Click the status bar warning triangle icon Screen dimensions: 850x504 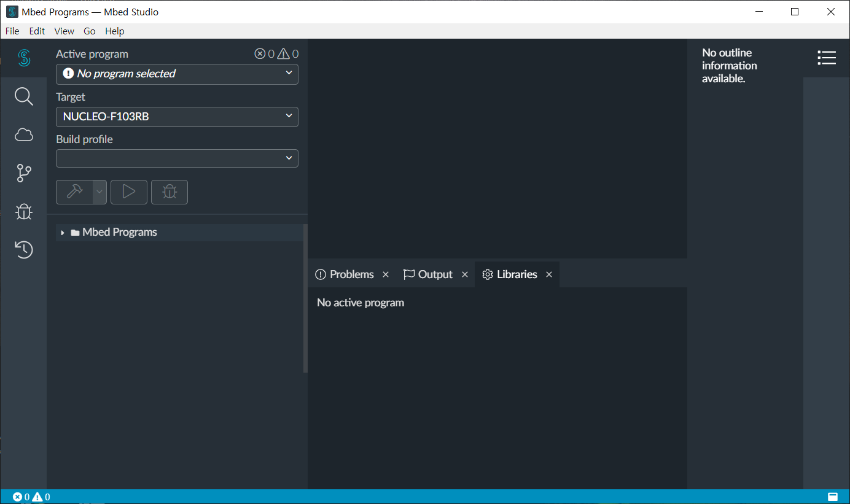pos(37,497)
